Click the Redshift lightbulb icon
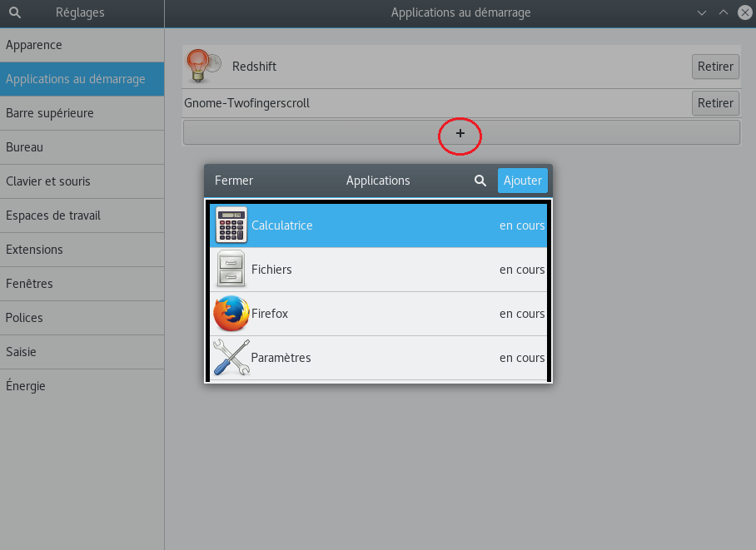This screenshot has height=550, width=756. coord(203,66)
